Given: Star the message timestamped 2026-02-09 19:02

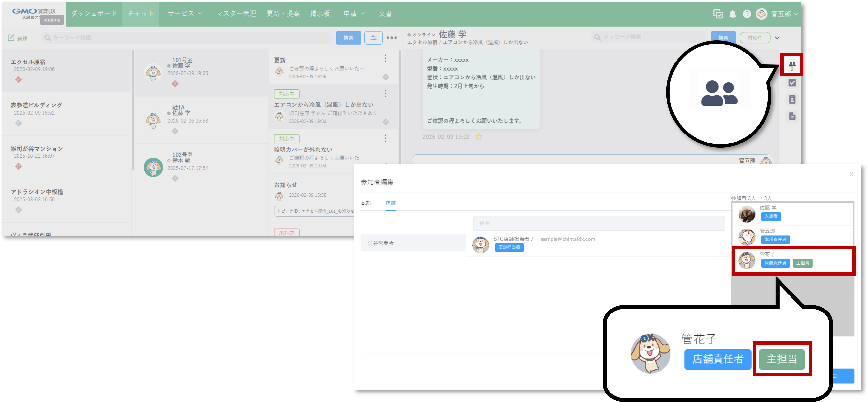Looking at the screenshot, I should point(479,137).
